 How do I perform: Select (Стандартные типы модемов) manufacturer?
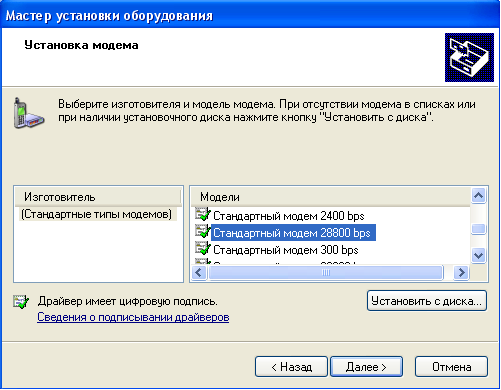tap(97, 214)
